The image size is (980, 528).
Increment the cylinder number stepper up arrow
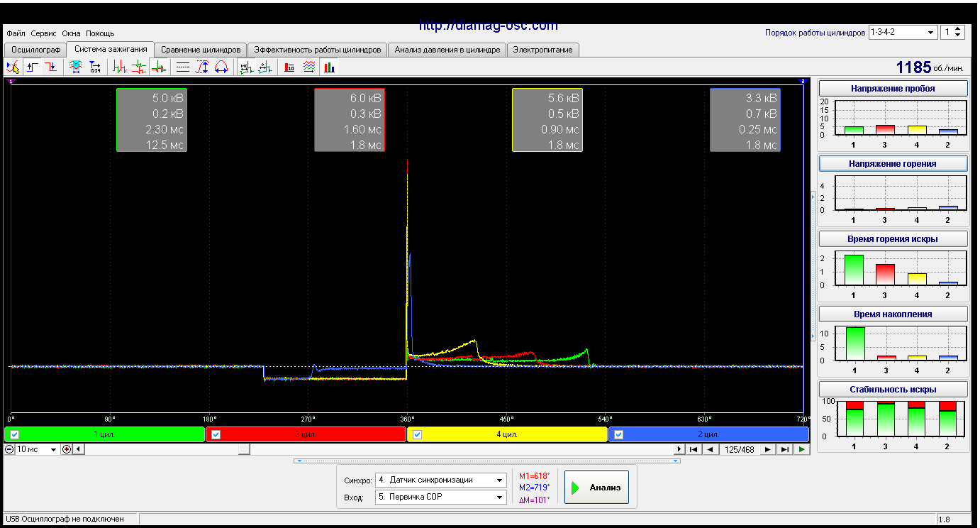958,30
